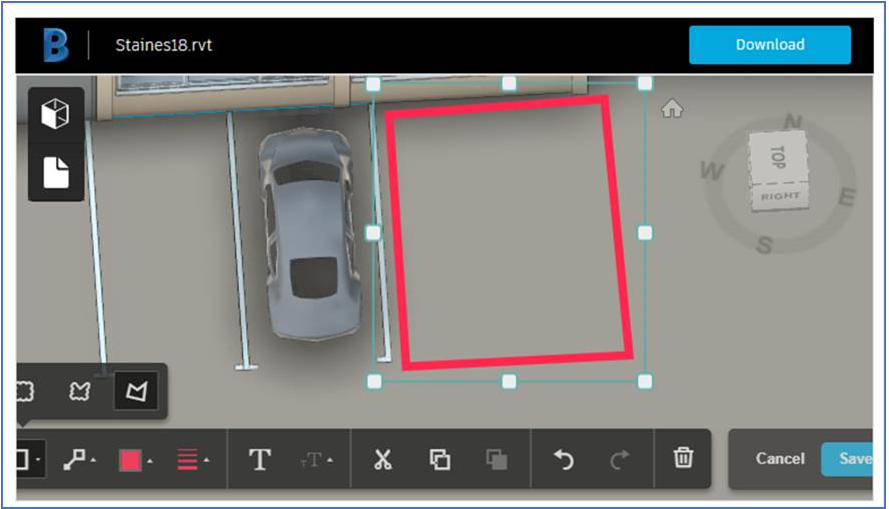Click the bottom-left selection handle
This screenshot has height=509, width=889.
pos(374,381)
